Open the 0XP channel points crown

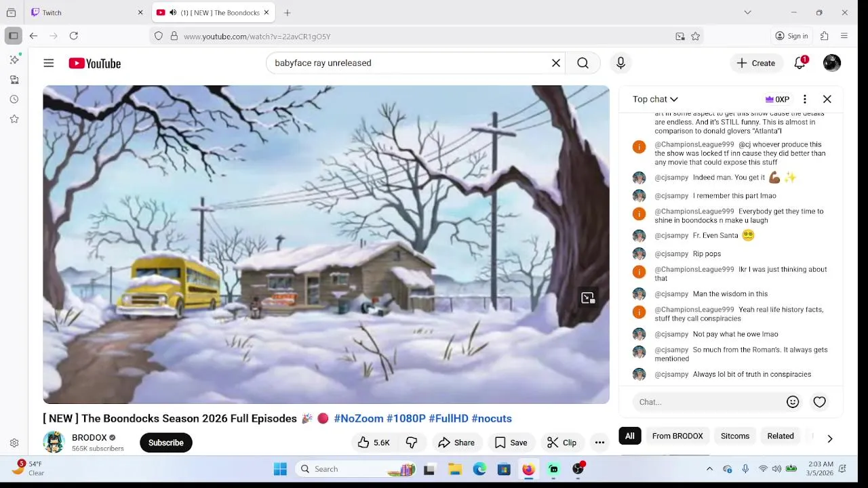click(x=777, y=99)
